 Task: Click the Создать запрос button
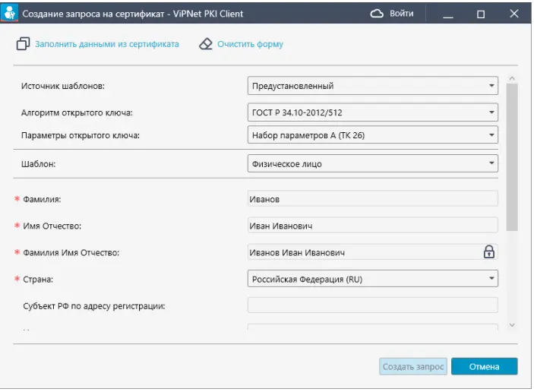pyautogui.click(x=413, y=366)
